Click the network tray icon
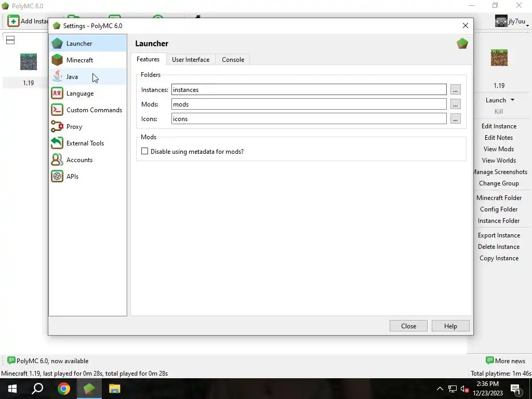 pos(453,389)
